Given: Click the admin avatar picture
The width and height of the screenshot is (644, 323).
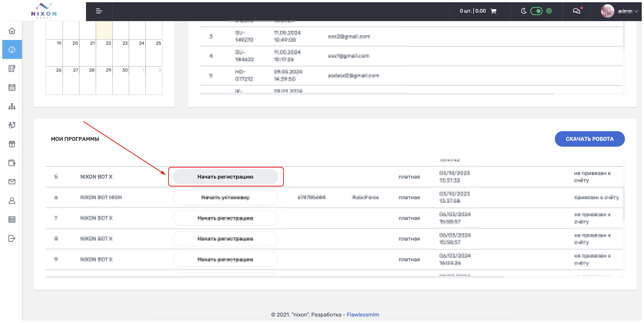Looking at the screenshot, I should (x=607, y=11).
